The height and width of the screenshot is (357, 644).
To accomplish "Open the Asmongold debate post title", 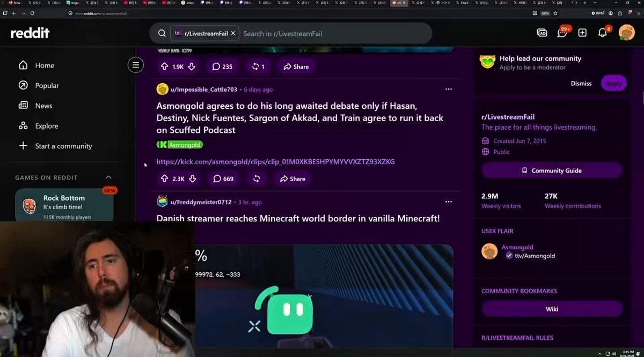I will coord(300,117).
